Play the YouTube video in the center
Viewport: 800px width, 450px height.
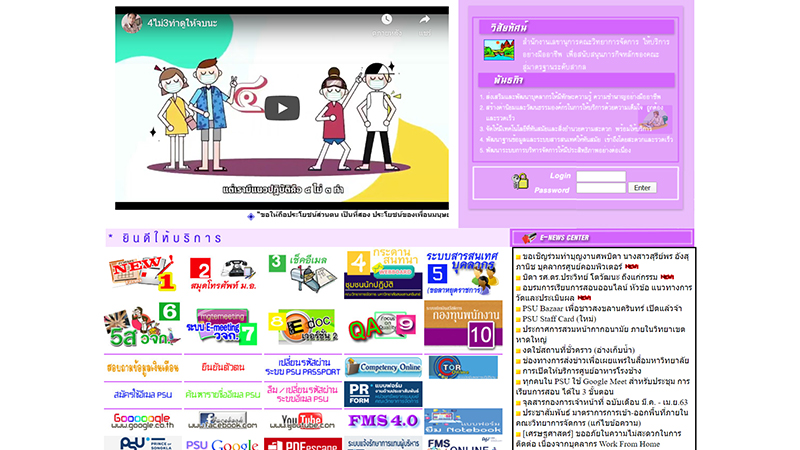pyautogui.click(x=282, y=108)
